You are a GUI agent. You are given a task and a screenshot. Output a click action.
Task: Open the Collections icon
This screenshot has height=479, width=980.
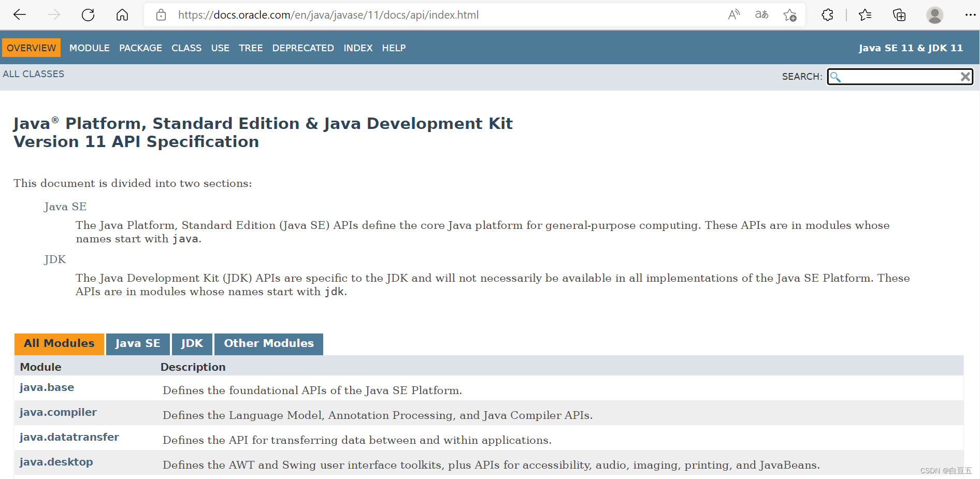(899, 15)
